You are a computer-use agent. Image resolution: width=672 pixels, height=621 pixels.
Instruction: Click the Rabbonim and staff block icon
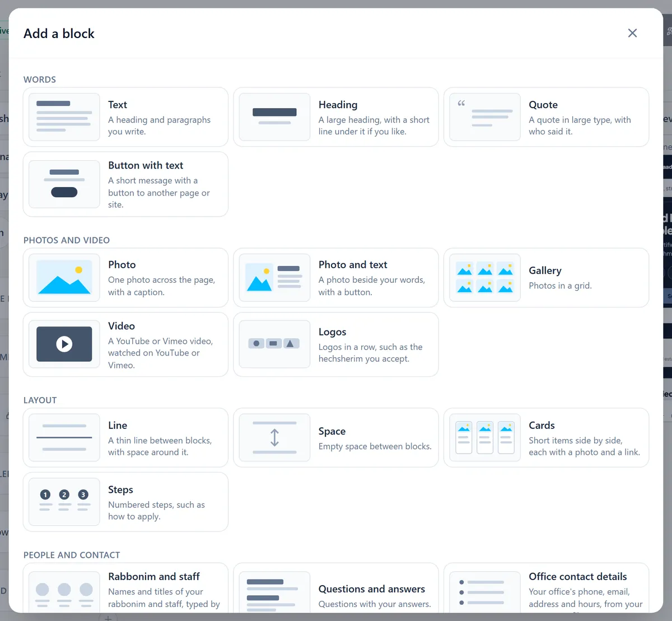tap(64, 592)
